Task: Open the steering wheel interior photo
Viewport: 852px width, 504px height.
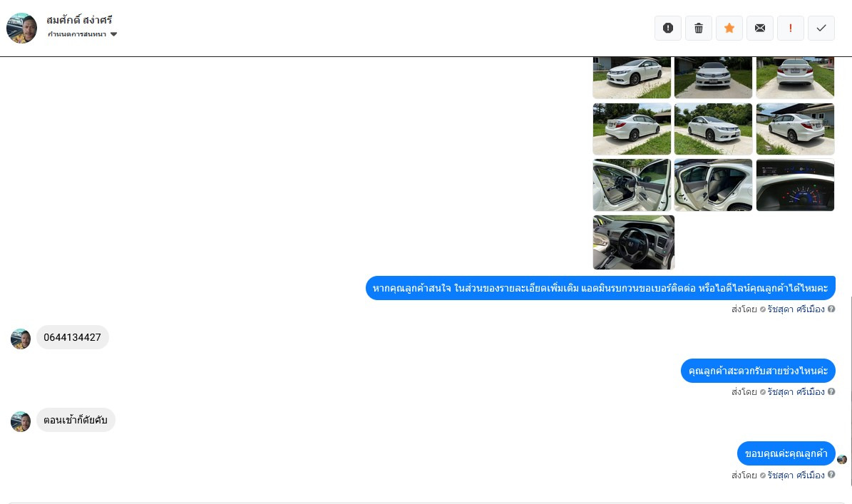Action: pos(634,242)
